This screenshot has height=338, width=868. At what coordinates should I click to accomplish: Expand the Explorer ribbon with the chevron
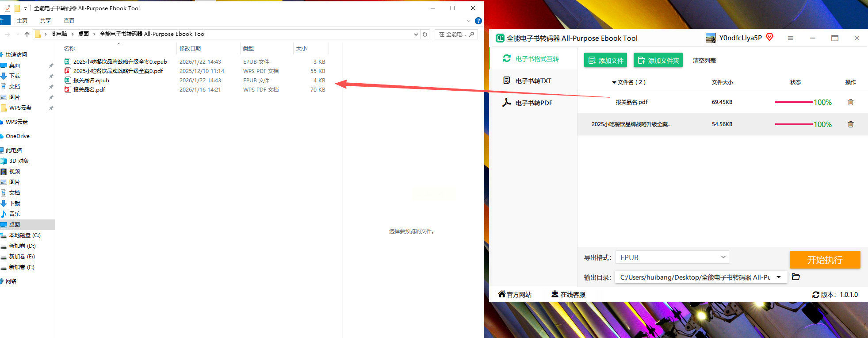click(469, 21)
